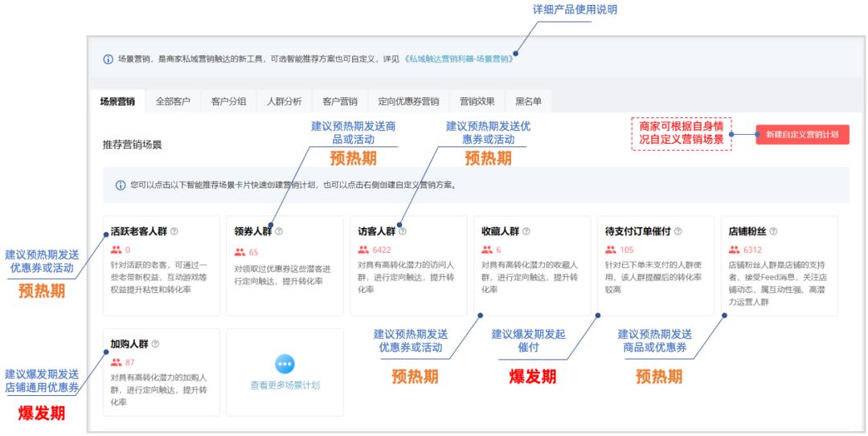Select the 店铺粉丝 card title

tap(747, 231)
